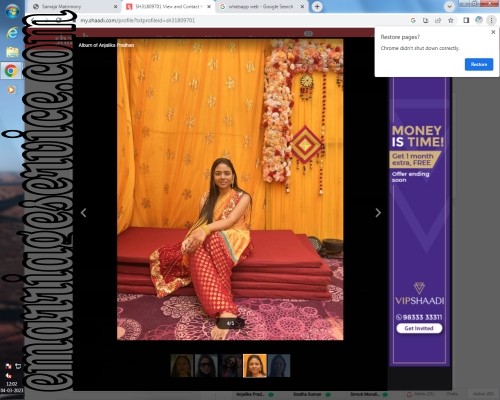The width and height of the screenshot is (500, 400).
Task: Click Get Invited on VIPShaadi ad
Action: (x=419, y=328)
